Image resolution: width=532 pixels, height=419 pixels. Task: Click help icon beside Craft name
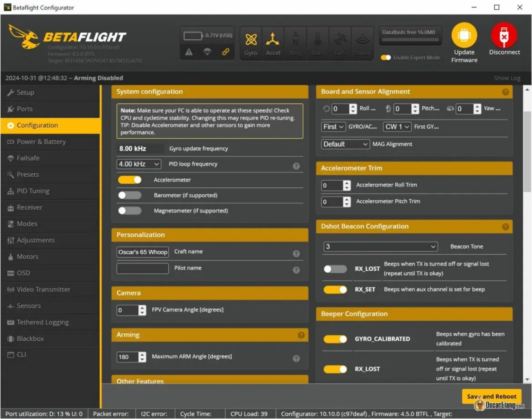(x=296, y=254)
